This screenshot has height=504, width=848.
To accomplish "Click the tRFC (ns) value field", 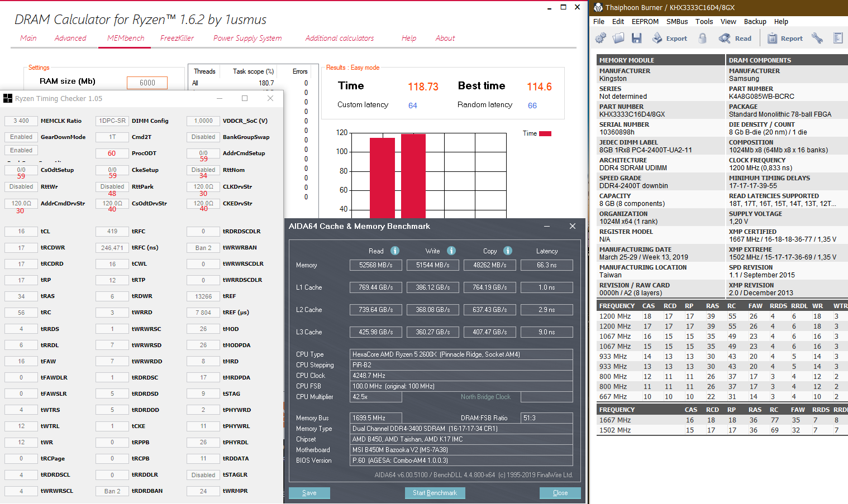I will coord(112,247).
